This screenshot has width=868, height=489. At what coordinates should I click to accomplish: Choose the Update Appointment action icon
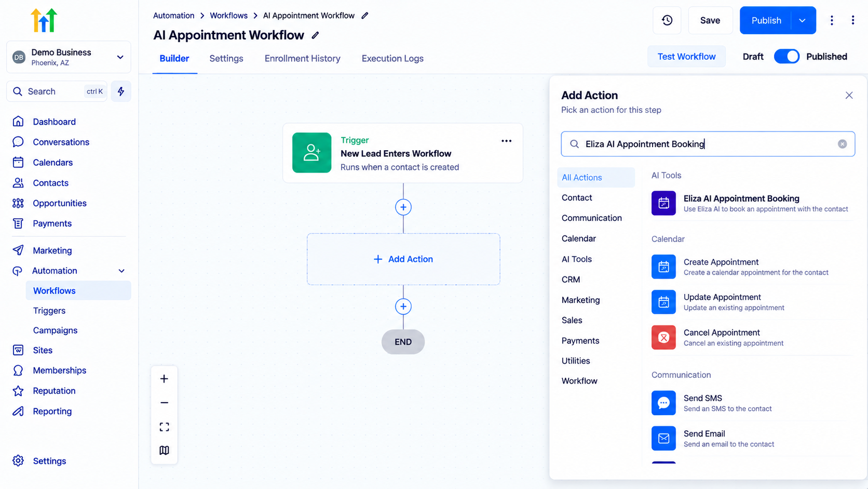pos(663,302)
